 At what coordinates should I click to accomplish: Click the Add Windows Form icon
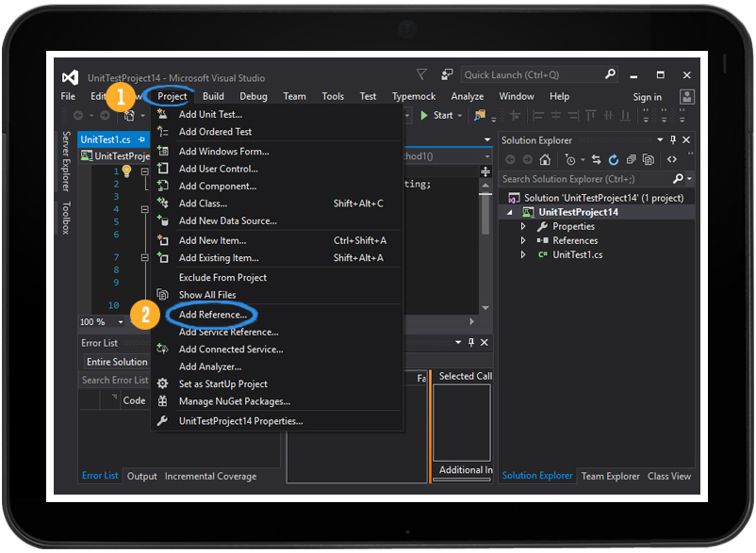(163, 152)
